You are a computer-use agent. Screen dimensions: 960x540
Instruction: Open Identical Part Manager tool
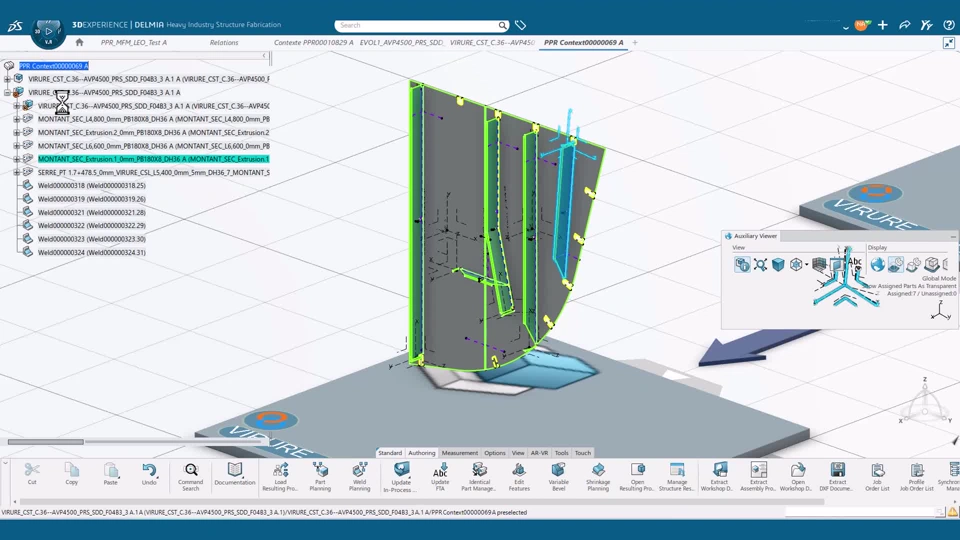(479, 470)
